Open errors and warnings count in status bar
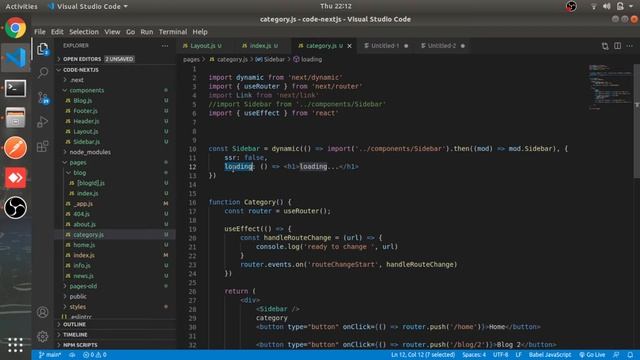This screenshot has height=360, width=640. pos(95,355)
